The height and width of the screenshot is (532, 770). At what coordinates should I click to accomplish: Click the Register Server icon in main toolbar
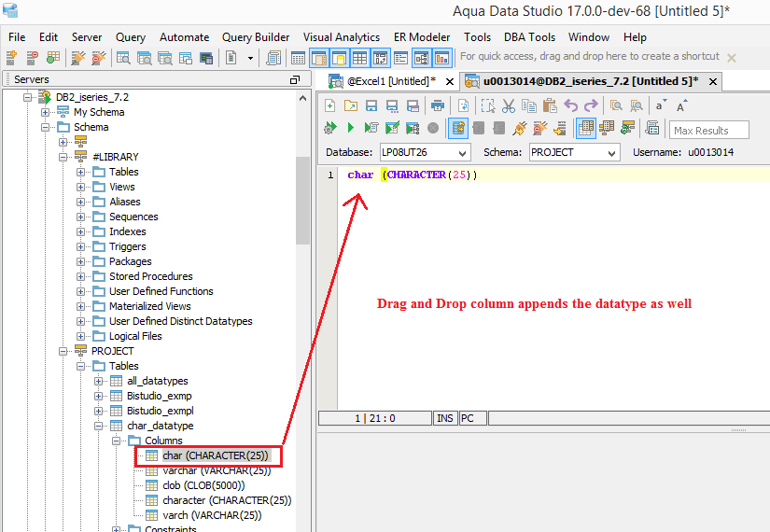11,58
